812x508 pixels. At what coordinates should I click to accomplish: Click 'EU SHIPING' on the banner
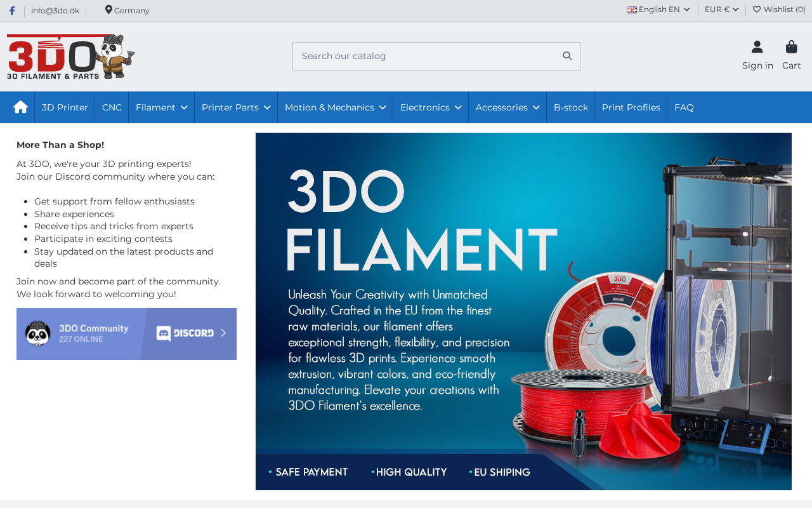pos(502,472)
